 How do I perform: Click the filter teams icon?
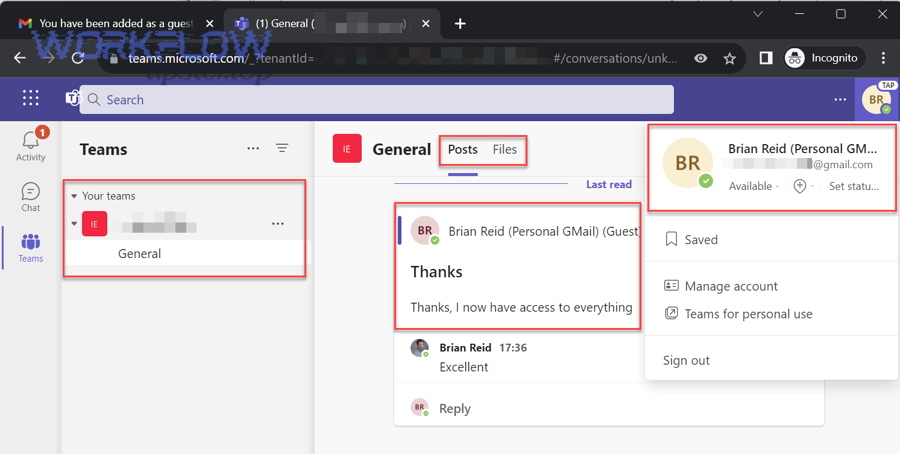point(282,148)
